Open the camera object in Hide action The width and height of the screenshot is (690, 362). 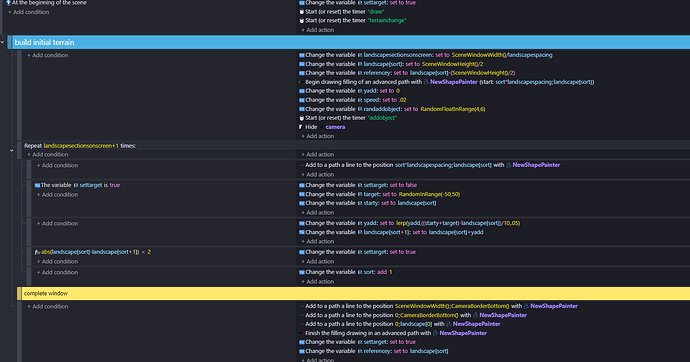click(335, 127)
